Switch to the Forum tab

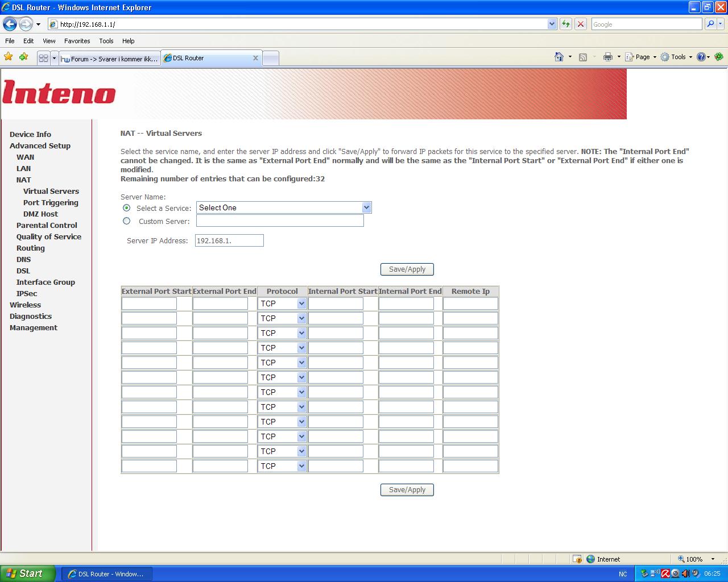click(109, 59)
